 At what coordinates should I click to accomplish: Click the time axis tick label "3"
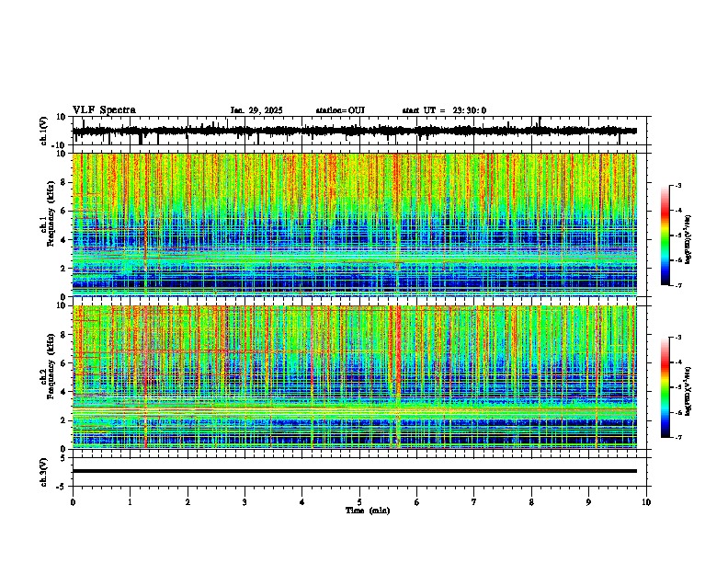point(245,502)
